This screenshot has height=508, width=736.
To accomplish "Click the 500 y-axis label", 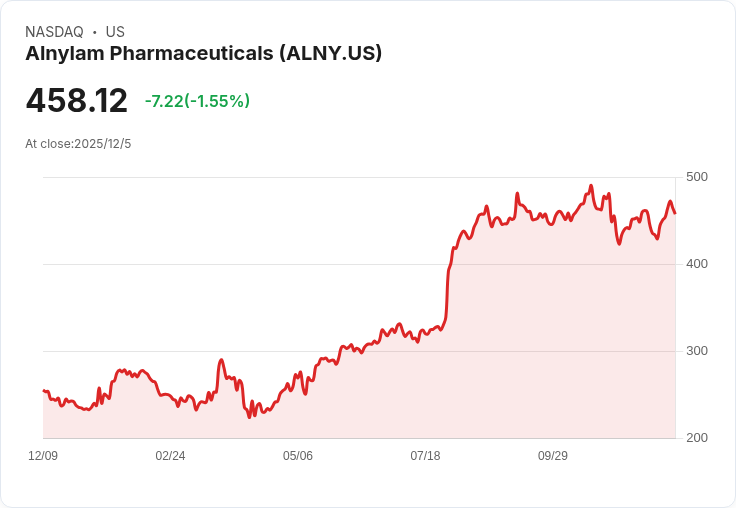I will pos(697,177).
